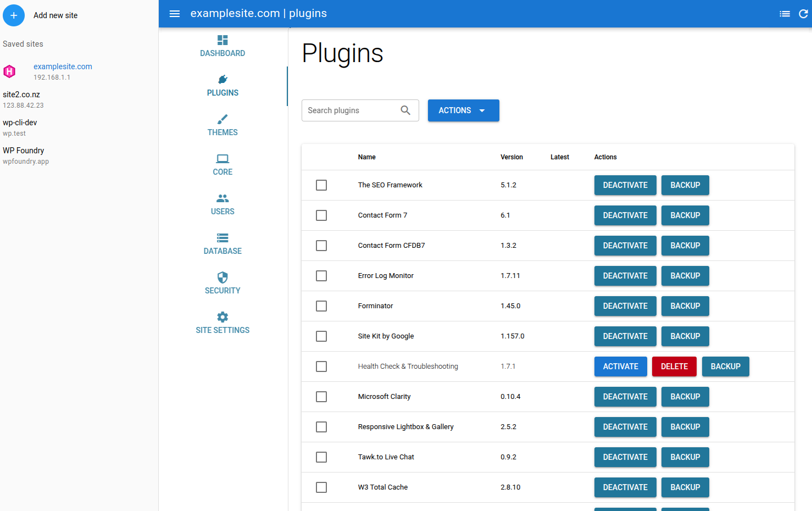Click the list view icon in the header

[785, 14]
